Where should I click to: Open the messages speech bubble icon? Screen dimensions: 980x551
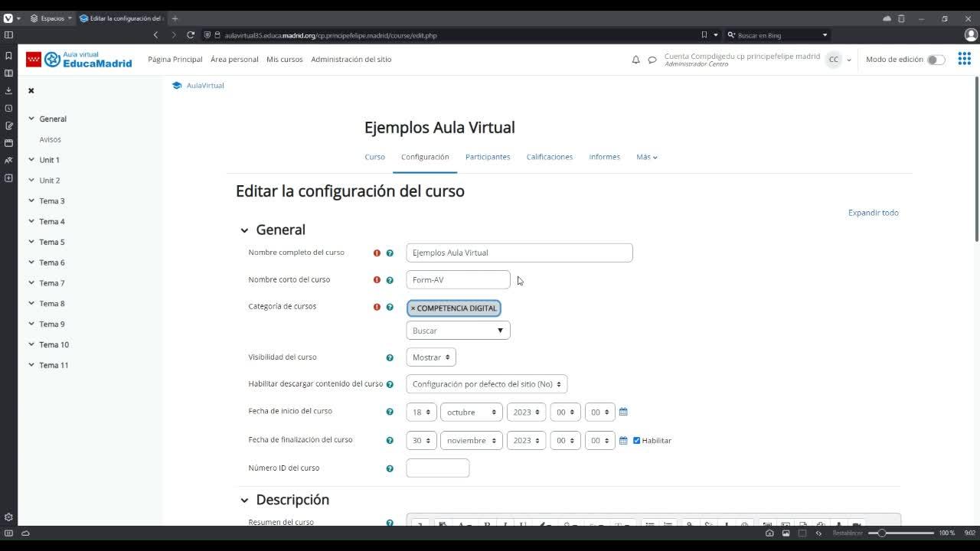coord(652,60)
